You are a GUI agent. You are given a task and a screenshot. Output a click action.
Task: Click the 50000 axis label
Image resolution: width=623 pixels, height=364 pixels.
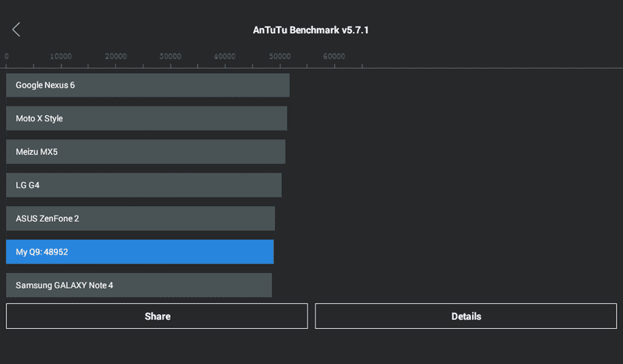[x=280, y=56]
